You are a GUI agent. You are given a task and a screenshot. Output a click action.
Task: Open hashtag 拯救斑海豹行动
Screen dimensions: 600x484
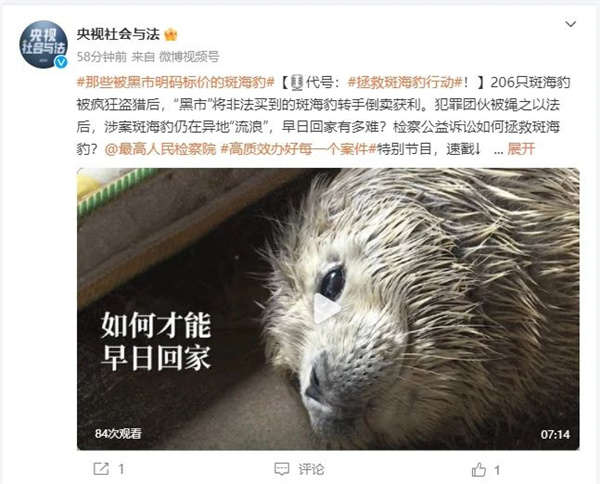coord(406,82)
